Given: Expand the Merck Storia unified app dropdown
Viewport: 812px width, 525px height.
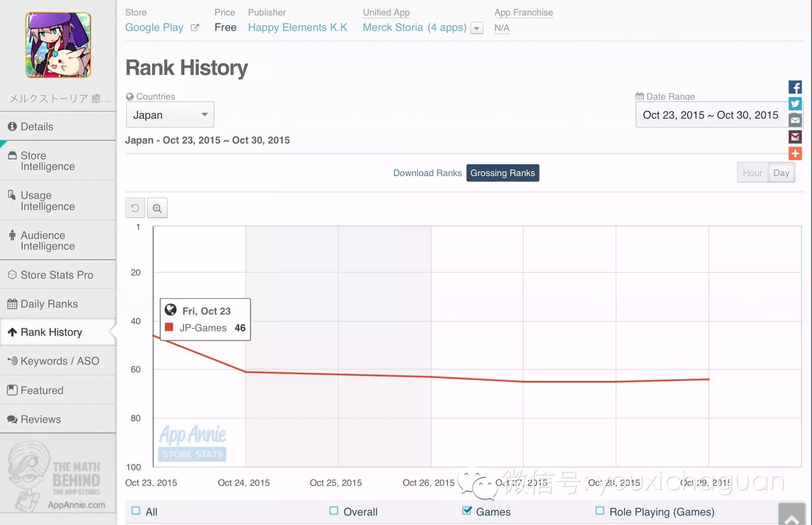Looking at the screenshot, I should click(x=477, y=28).
